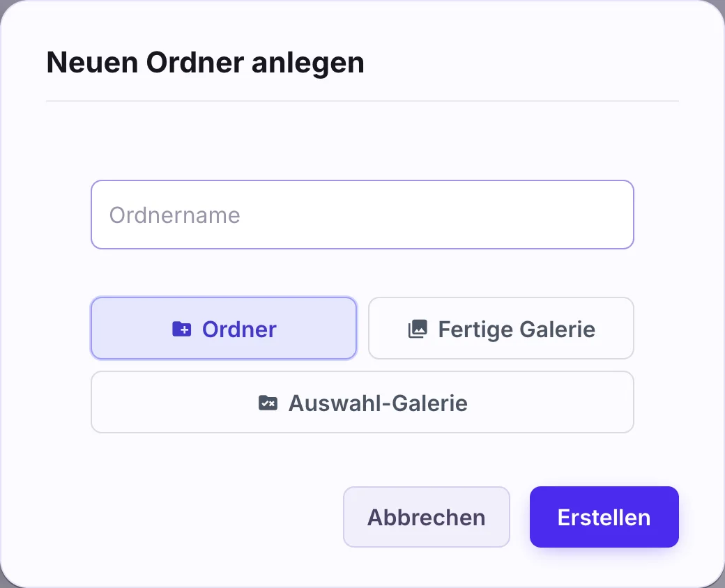Switch the selection to the finished gallery option
Screen dimensions: 725x588
tap(501, 328)
